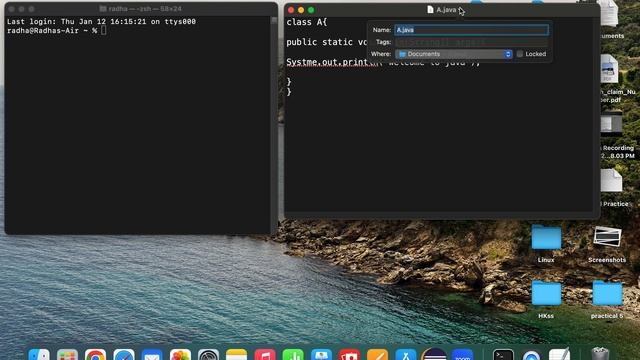Click the Terminal window title bar text
The width and height of the screenshot is (640, 360).
(145, 9)
